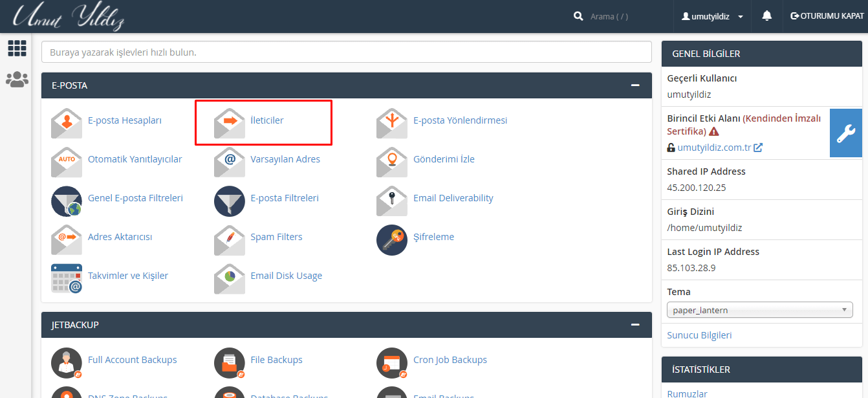Click the İSTATİSTİKLER panel header

[762, 370]
